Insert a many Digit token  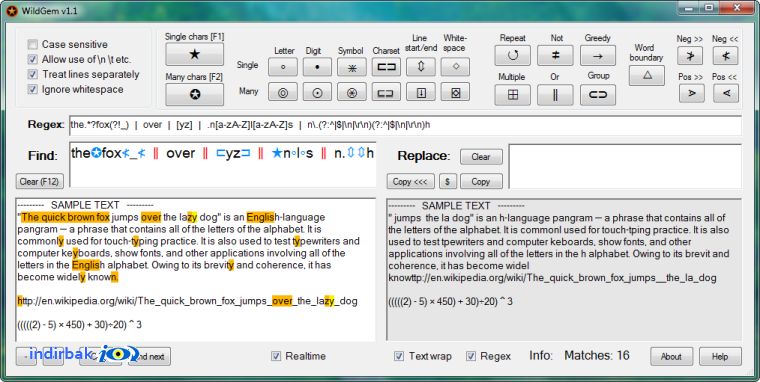coord(317,93)
